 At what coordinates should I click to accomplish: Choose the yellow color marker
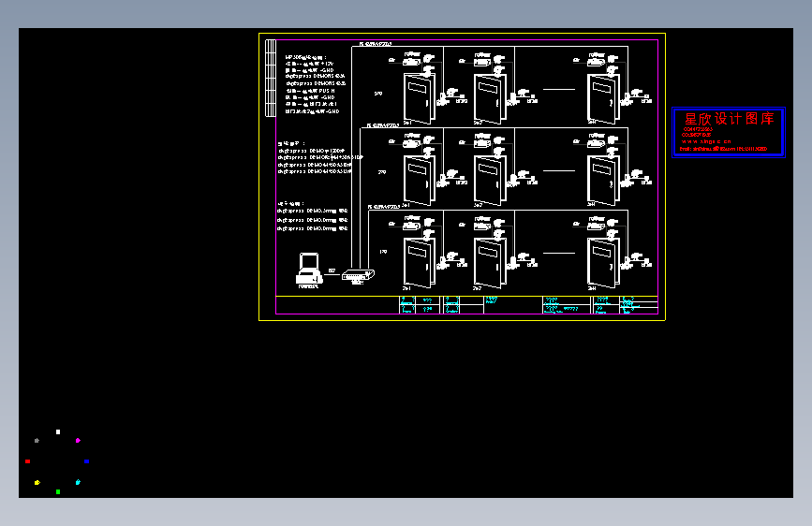tap(37, 483)
